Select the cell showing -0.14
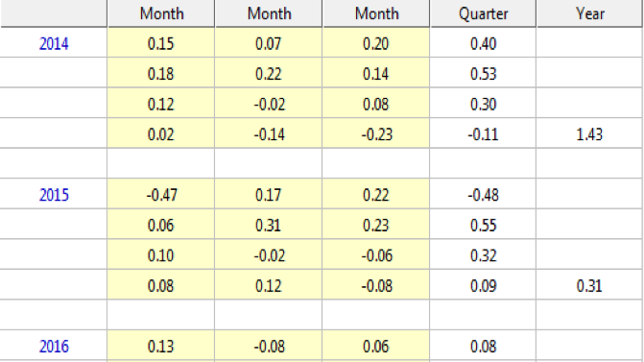Screen dimensions: 644x362 [x=269, y=134]
